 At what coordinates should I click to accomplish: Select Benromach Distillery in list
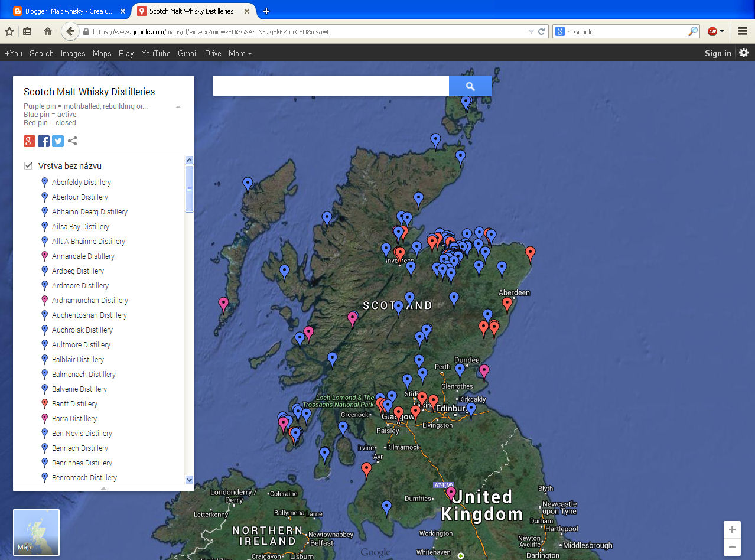point(84,478)
